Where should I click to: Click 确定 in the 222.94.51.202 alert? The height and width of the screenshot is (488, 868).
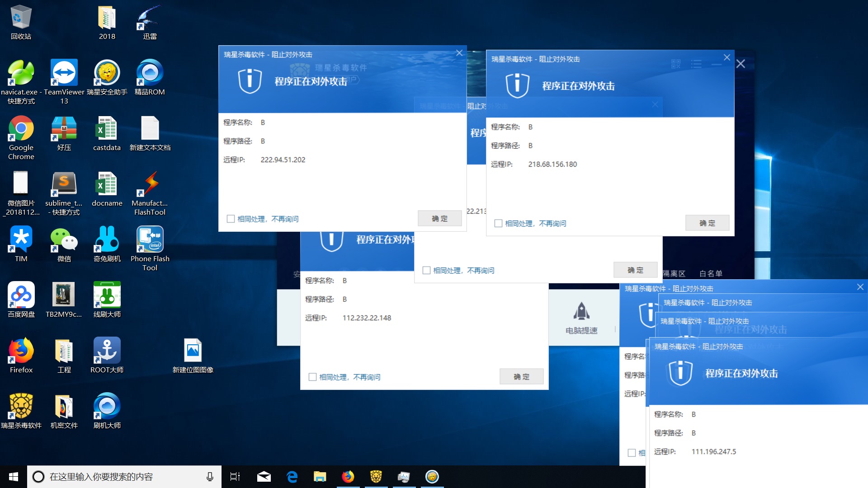click(439, 219)
